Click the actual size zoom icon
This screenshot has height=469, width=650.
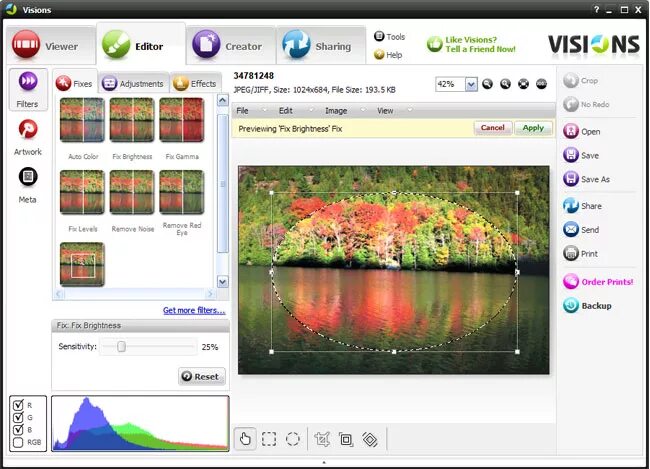tap(541, 84)
